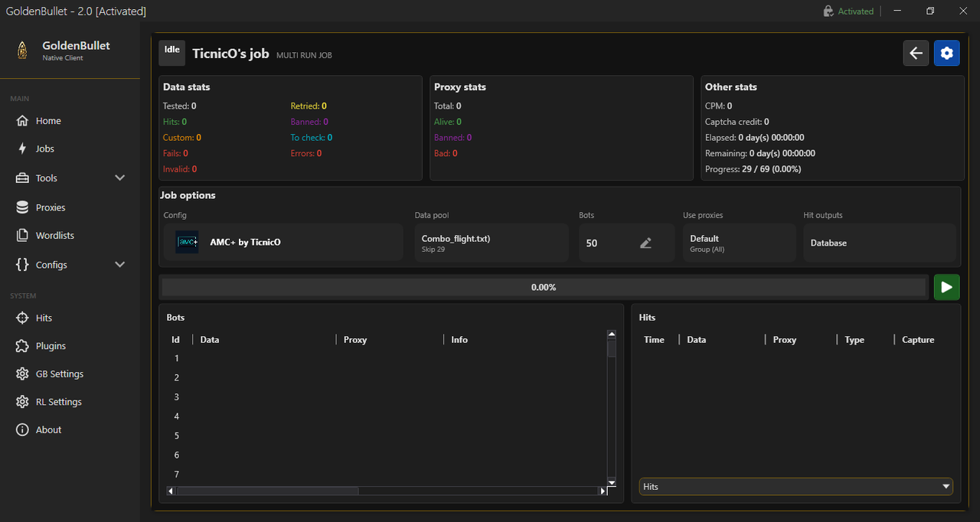Click the Combo_flight.txt data pool card
The height and width of the screenshot is (522, 980).
click(492, 242)
